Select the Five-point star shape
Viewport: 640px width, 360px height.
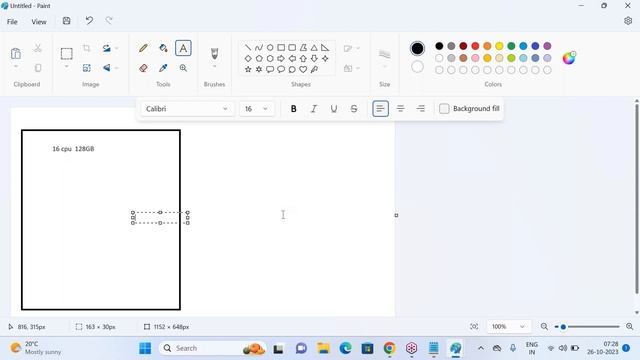click(248, 69)
